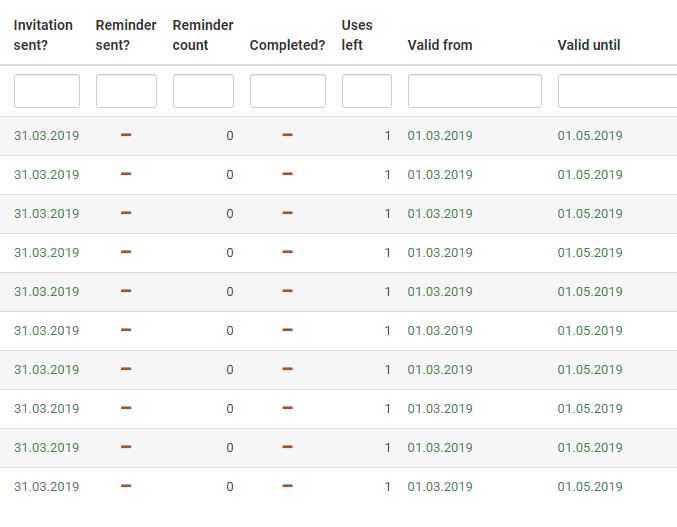Select the Uses left filter input
Screen dimensions: 677x527
(x=367, y=91)
